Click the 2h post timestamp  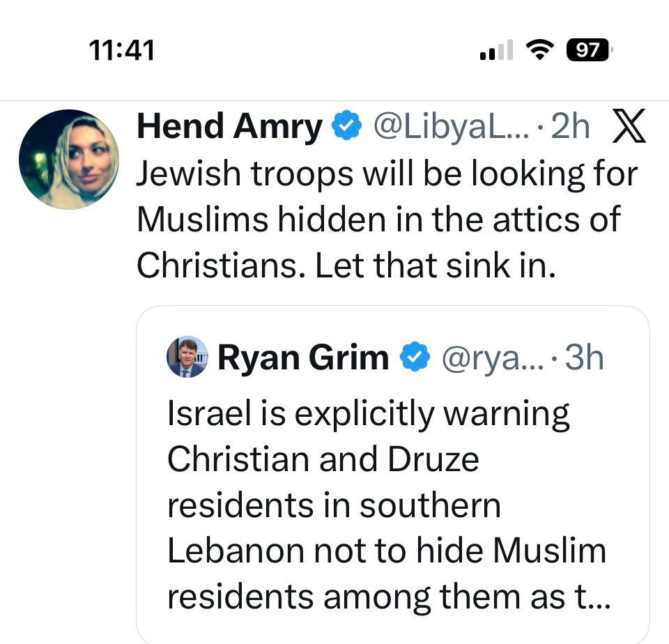pyautogui.click(x=570, y=128)
